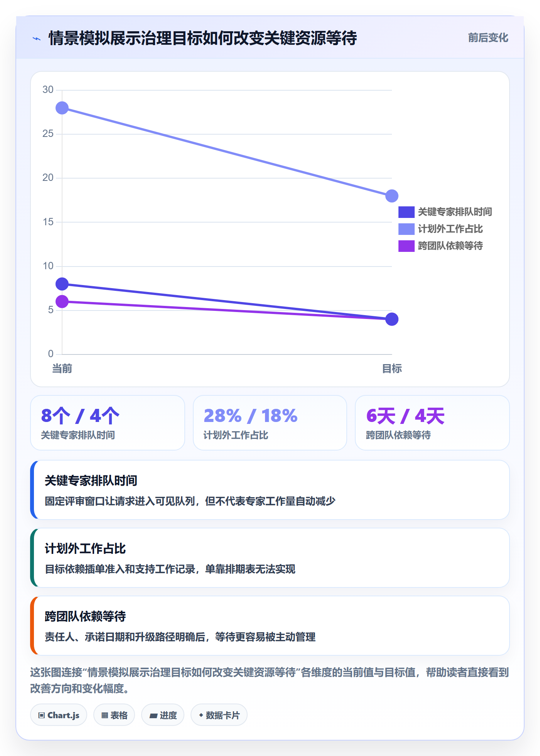Select the title "情景模拟展示治理目标如何改变关键资源等待" in the header
Image resolution: width=540 pixels, height=756 pixels.
pyautogui.click(x=203, y=38)
